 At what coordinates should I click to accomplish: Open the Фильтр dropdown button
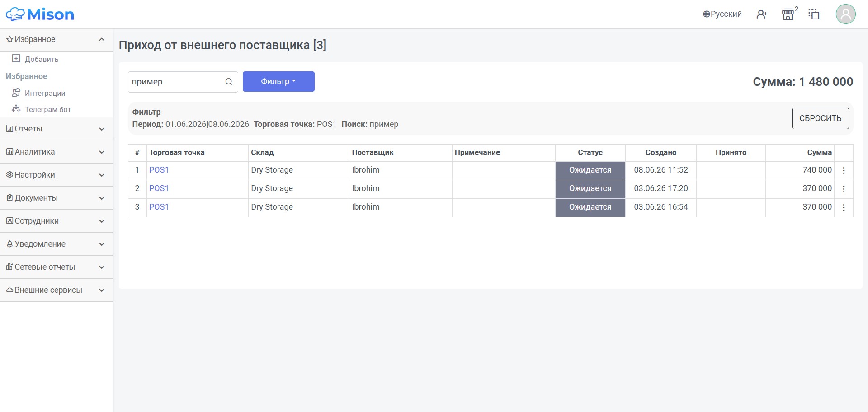point(278,82)
